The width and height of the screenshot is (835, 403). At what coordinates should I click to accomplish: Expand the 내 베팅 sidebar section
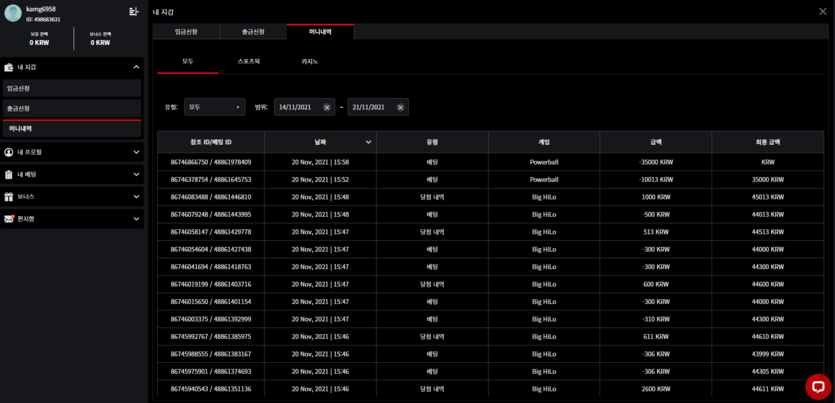136,174
